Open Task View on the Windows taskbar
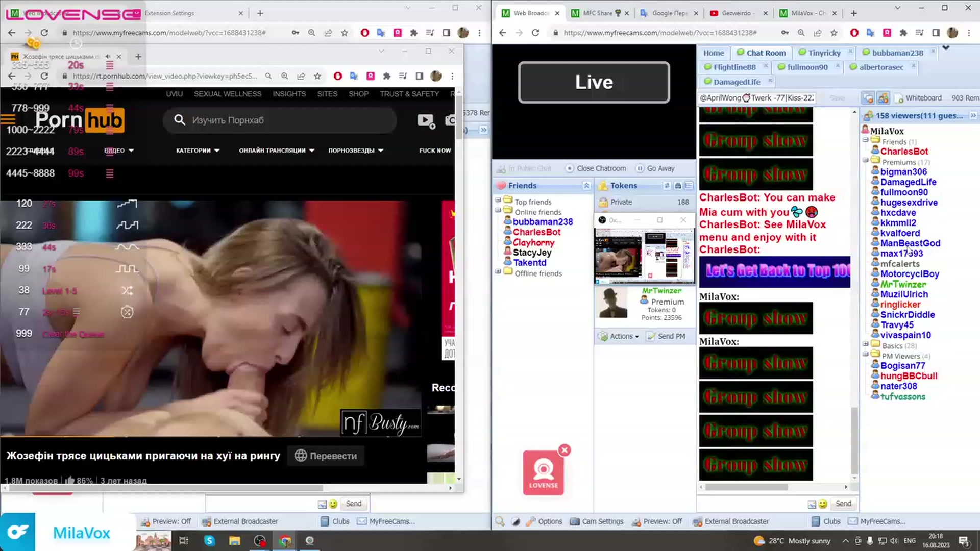Image resolution: width=980 pixels, height=551 pixels. pos(184,541)
